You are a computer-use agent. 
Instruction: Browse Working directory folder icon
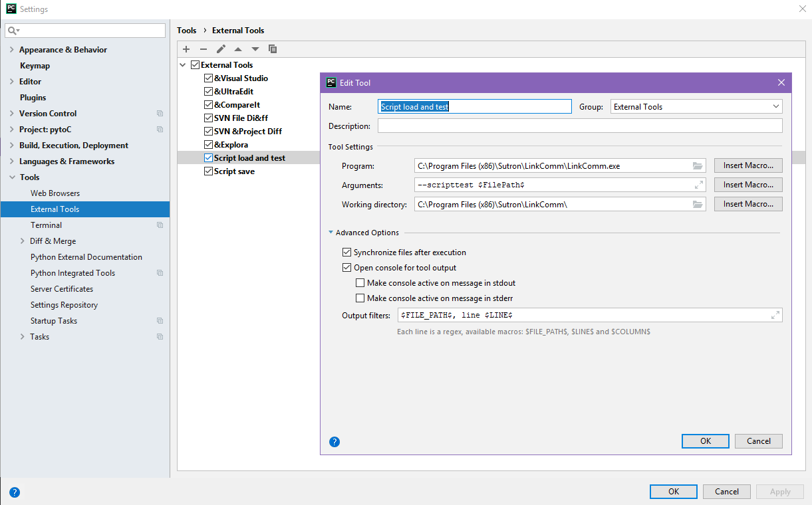pyautogui.click(x=698, y=204)
